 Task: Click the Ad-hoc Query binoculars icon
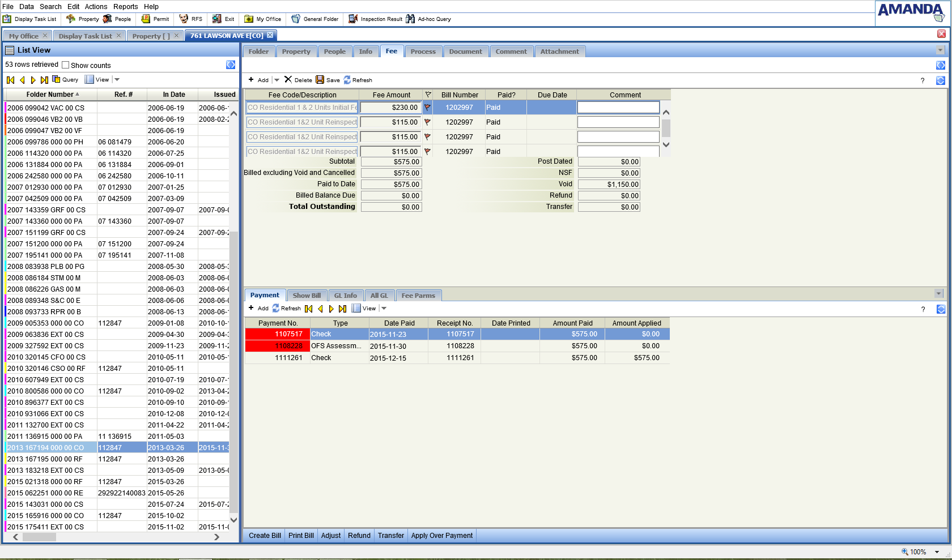(410, 19)
